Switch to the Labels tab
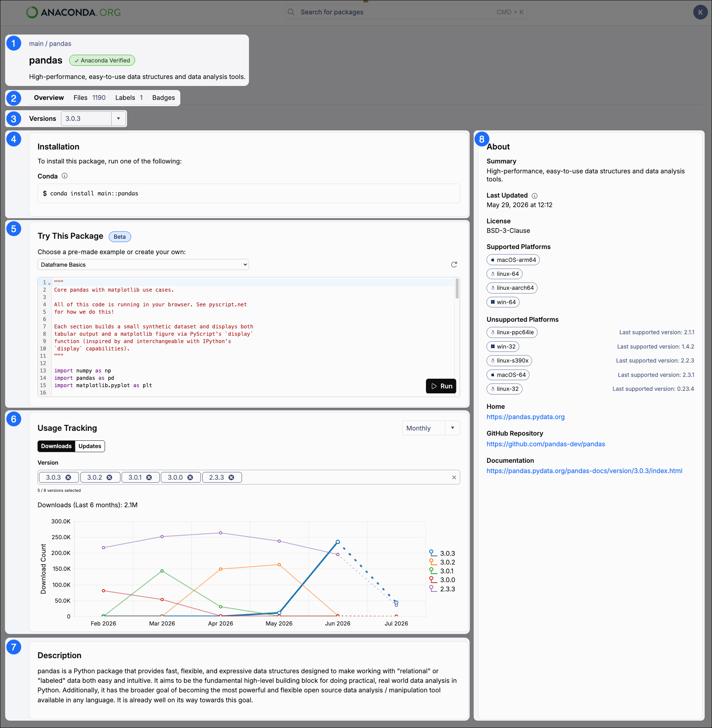This screenshot has width=712, height=728. 129,98
